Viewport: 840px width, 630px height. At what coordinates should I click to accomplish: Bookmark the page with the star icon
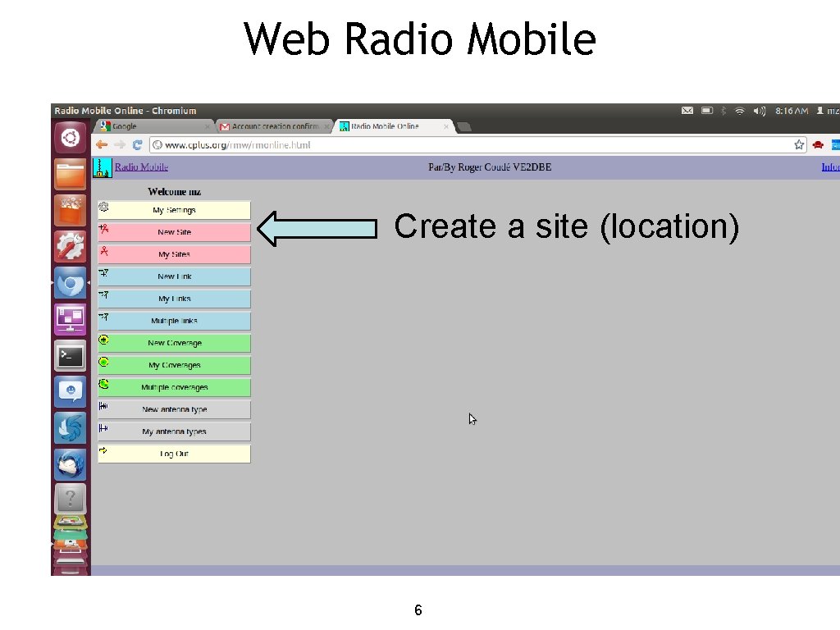tap(799, 144)
